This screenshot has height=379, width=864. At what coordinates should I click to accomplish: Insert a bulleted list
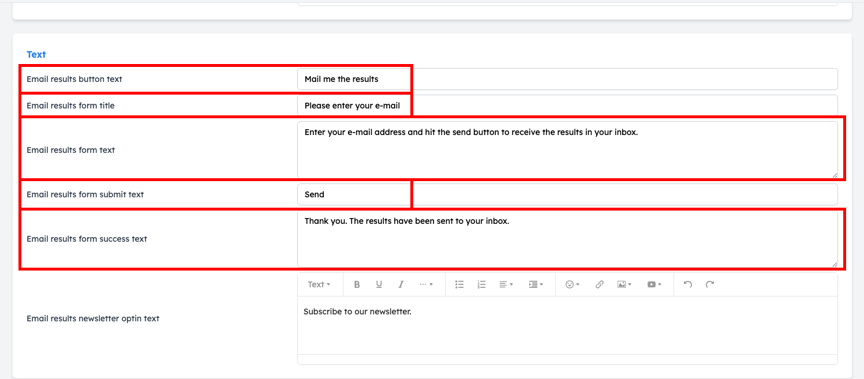[459, 284]
